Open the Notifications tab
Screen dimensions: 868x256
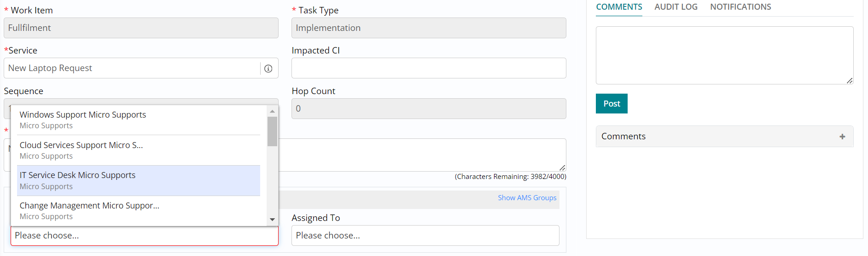[740, 7]
